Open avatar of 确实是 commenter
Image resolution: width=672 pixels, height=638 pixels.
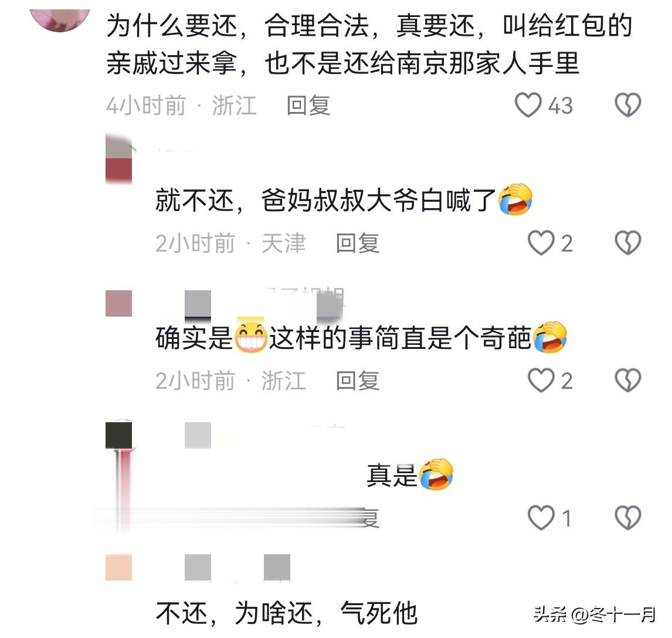[x=118, y=303]
